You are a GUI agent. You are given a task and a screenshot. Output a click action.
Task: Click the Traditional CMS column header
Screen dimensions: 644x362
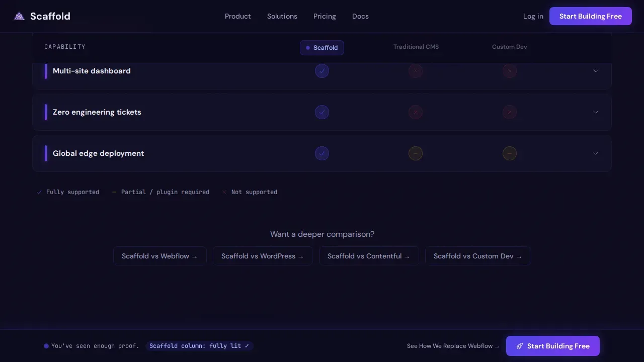coord(416,47)
